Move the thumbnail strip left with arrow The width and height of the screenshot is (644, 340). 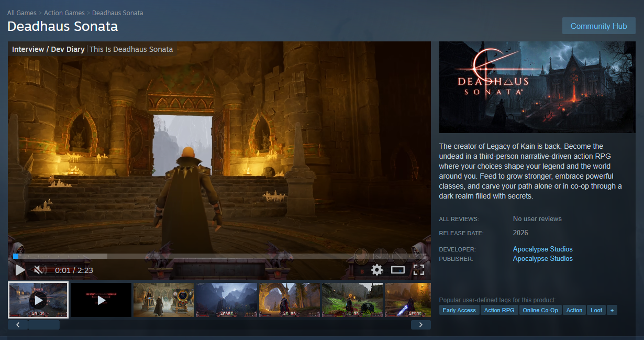coord(18,325)
